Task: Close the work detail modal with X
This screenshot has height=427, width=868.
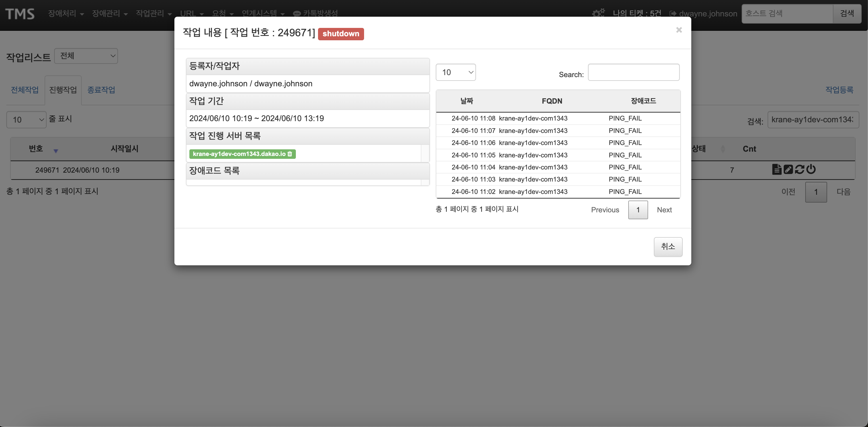Action: pyautogui.click(x=679, y=30)
